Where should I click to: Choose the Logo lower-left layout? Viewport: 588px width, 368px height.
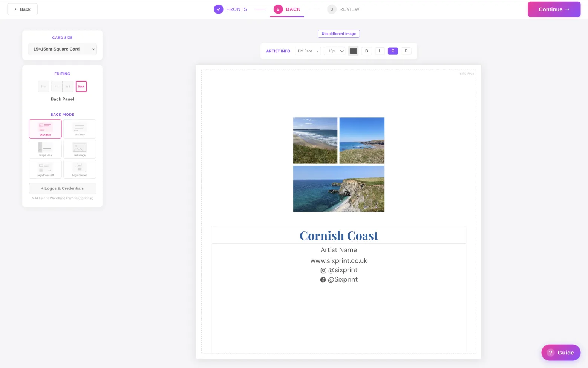point(45,169)
